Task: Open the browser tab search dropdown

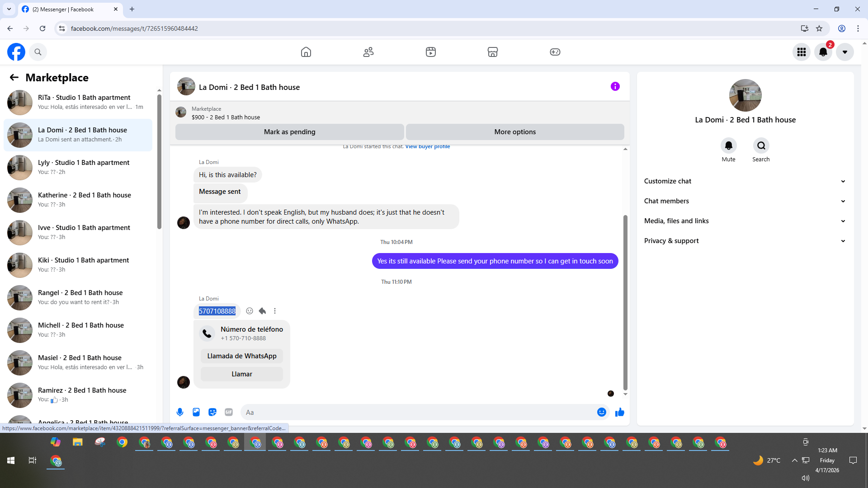Action: click(x=9, y=9)
